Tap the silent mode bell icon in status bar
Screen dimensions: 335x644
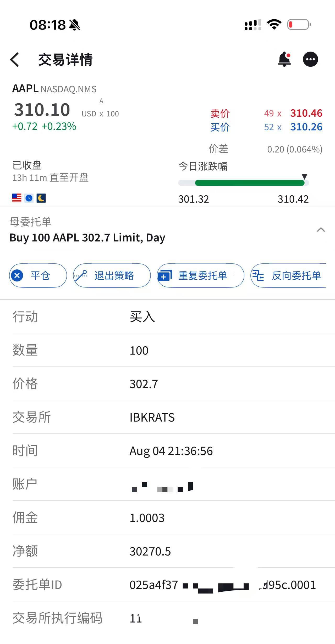[75, 25]
